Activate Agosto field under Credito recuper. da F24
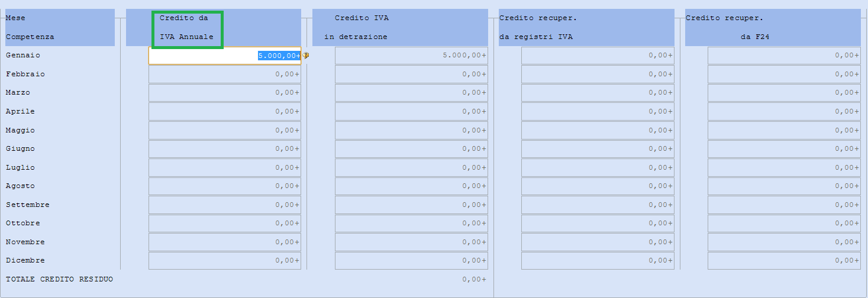 tap(784, 186)
